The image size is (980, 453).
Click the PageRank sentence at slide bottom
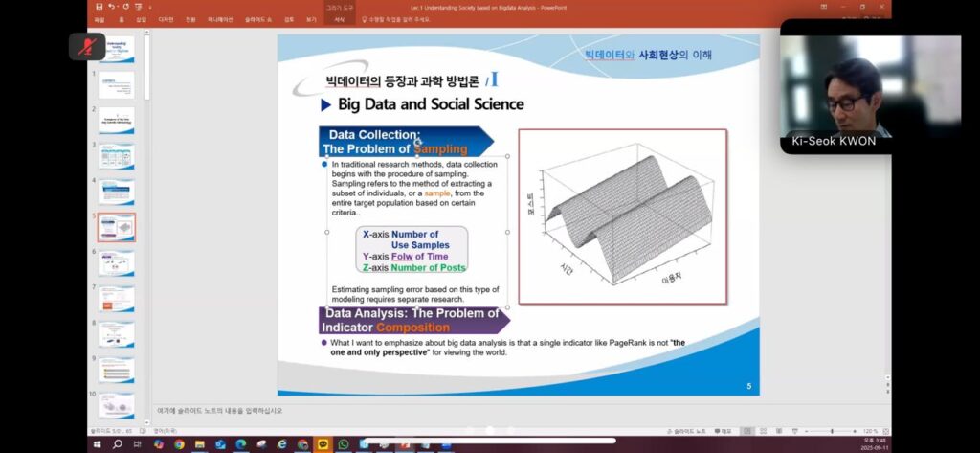pyautogui.click(x=507, y=348)
